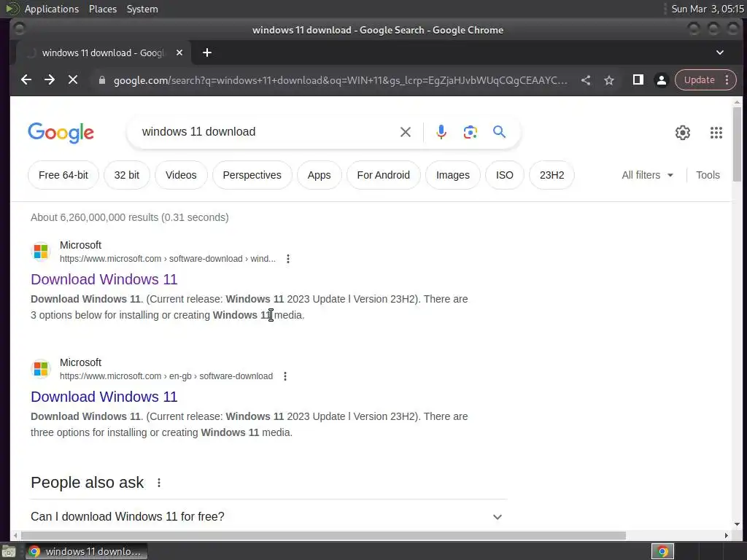747x560 pixels.
Task: Click the clock showing Sun Mar 3, 05:15
Action: (708, 9)
